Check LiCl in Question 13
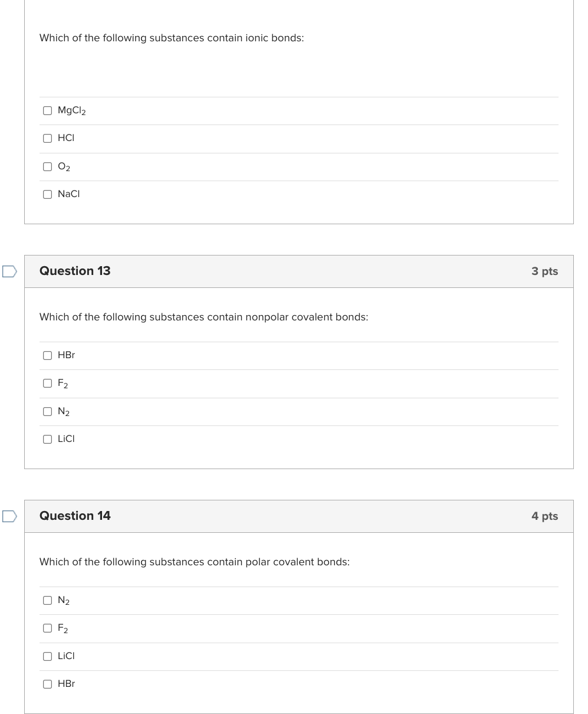 pos(47,439)
